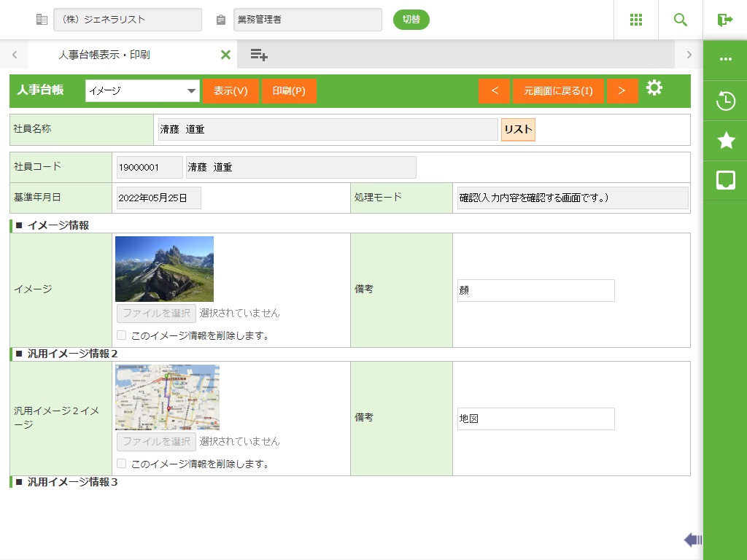Select the 人事台帳表示・印刷 tab
Image resolution: width=747 pixels, height=560 pixels.
(104, 55)
